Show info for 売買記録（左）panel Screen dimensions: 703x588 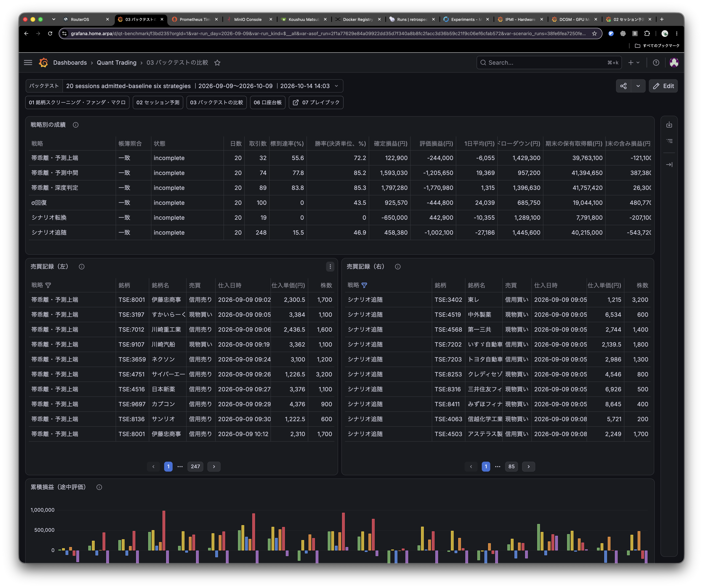82,267
